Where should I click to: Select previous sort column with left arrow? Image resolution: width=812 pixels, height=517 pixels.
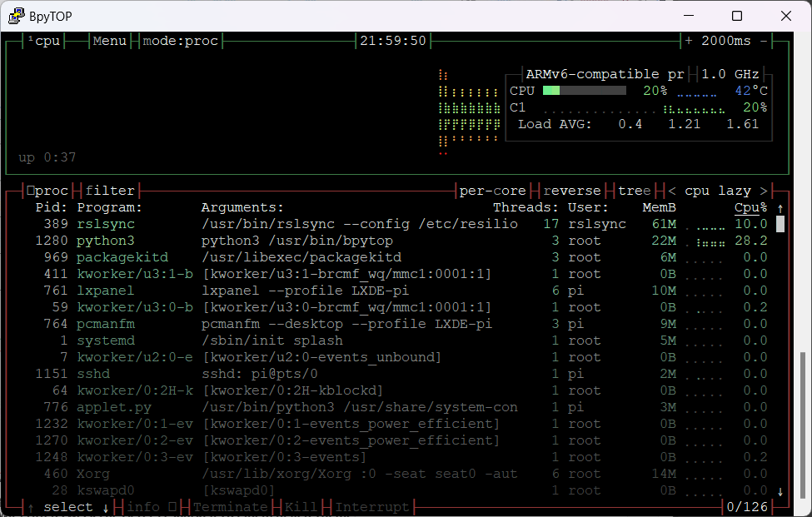672,191
